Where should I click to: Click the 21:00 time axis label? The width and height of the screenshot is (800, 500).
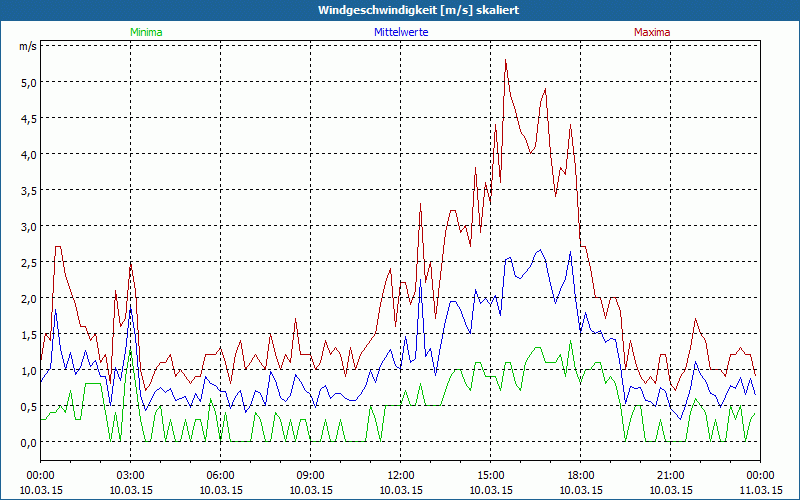point(670,476)
